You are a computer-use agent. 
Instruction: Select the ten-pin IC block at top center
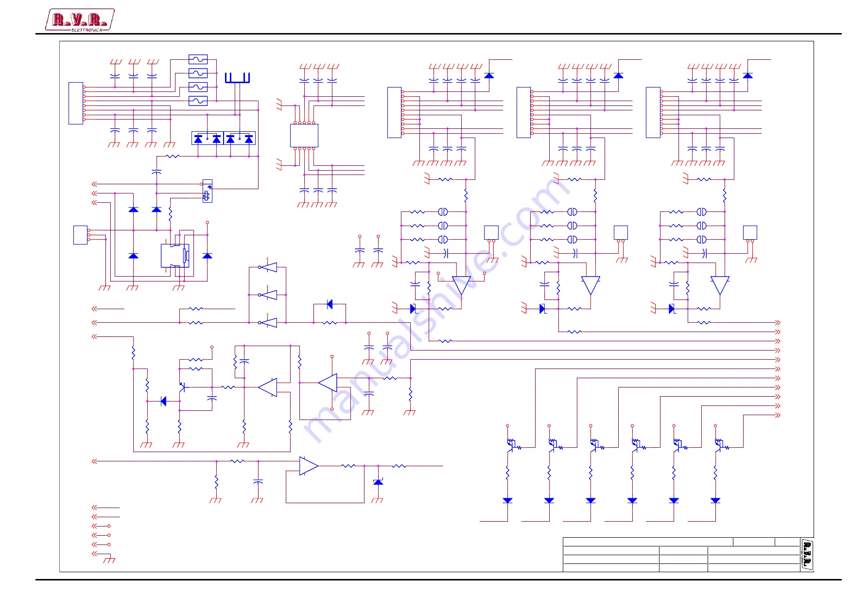[304, 136]
